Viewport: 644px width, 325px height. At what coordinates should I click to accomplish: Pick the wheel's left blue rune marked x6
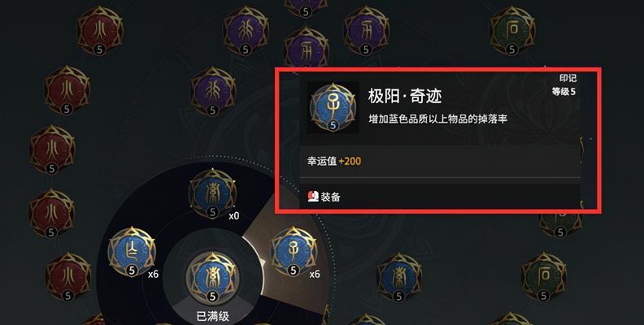(x=132, y=252)
